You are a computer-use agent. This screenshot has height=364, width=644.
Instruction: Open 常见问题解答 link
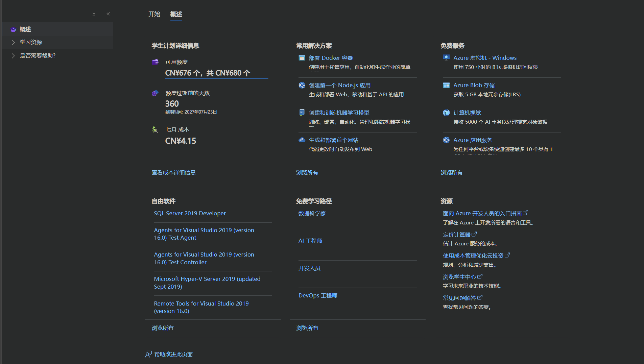point(459,298)
